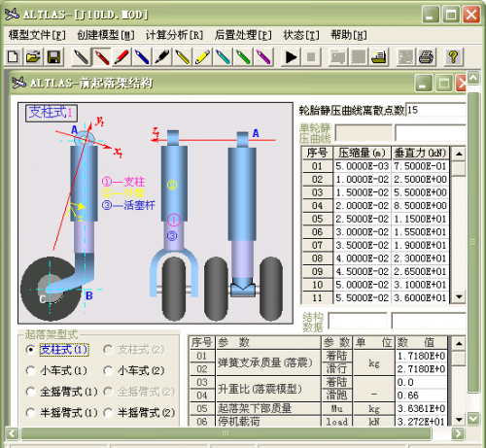The width and height of the screenshot is (486, 448).
Task: Click the New file toolbar icon
Action: (x=13, y=57)
